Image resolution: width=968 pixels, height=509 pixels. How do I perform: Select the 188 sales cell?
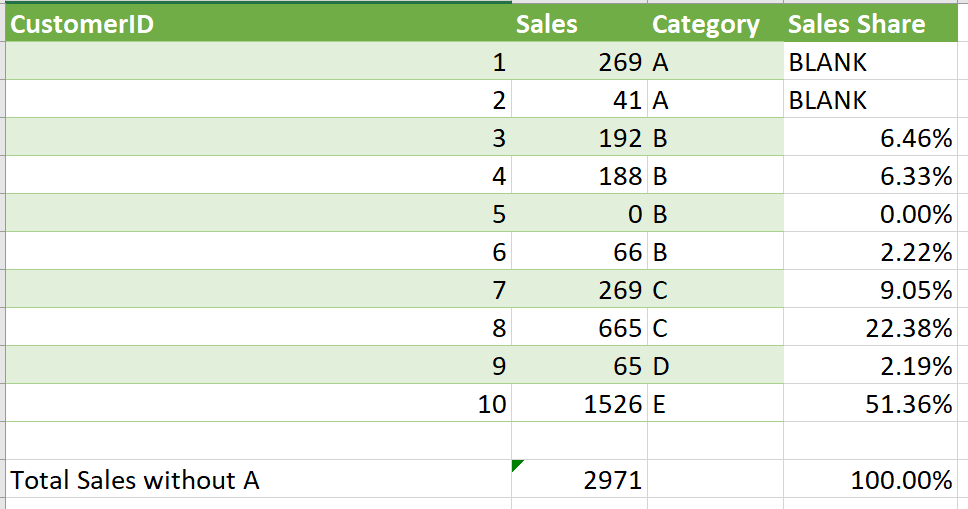pos(580,175)
